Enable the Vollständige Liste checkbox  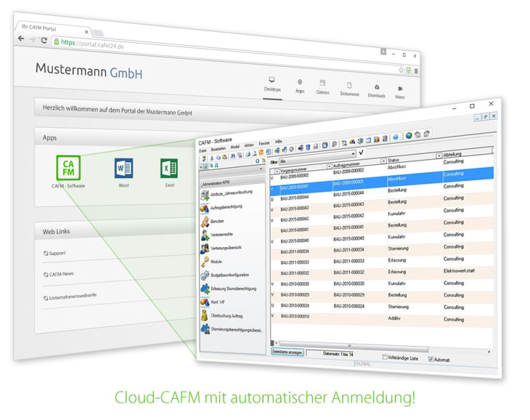point(384,357)
